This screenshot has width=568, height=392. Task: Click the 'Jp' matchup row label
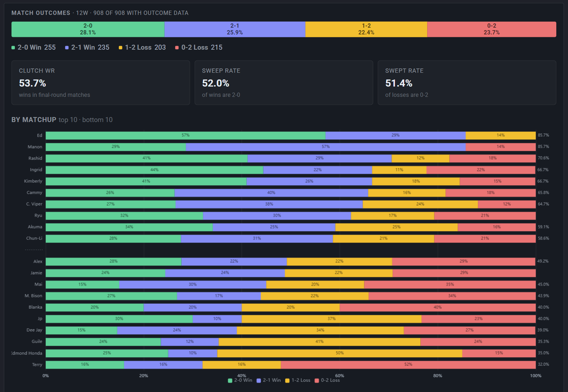(40, 319)
